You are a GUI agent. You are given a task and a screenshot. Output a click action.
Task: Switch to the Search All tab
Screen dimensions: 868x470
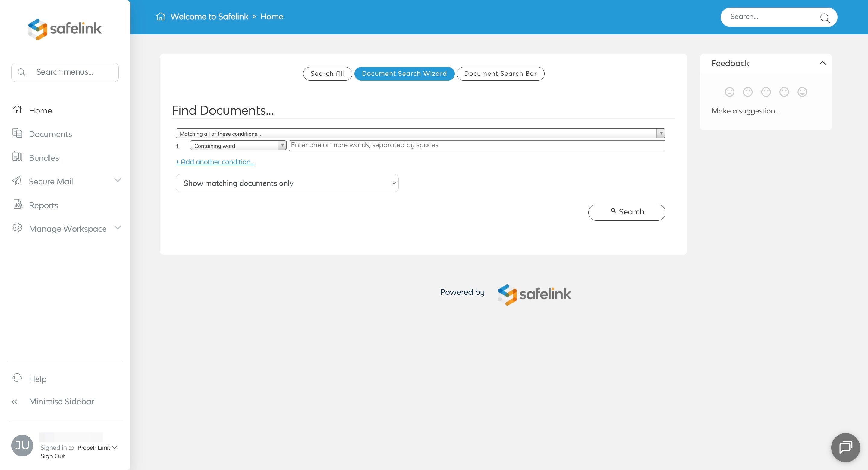point(327,74)
